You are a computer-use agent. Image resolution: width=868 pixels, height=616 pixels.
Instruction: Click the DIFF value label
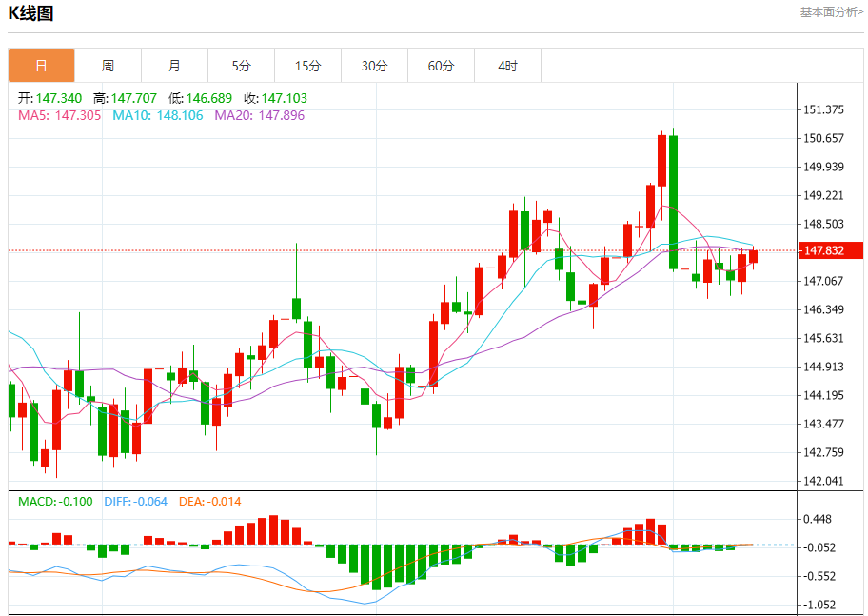pyautogui.click(x=134, y=502)
